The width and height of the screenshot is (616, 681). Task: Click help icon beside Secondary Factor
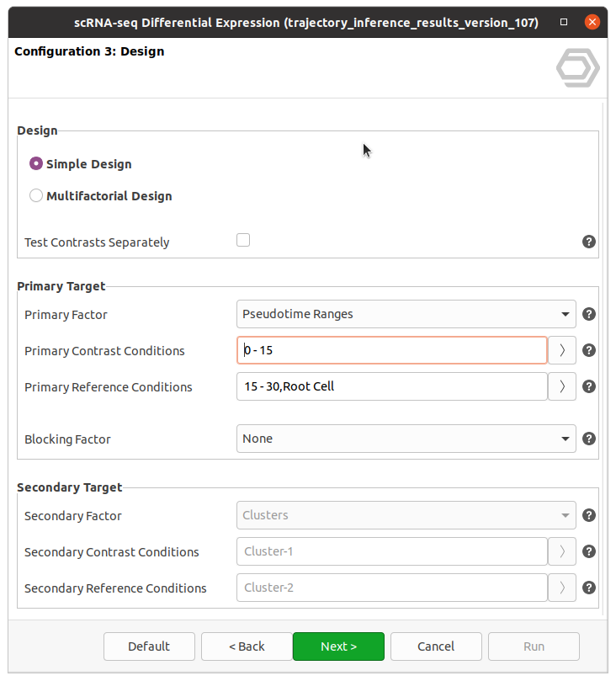(589, 515)
